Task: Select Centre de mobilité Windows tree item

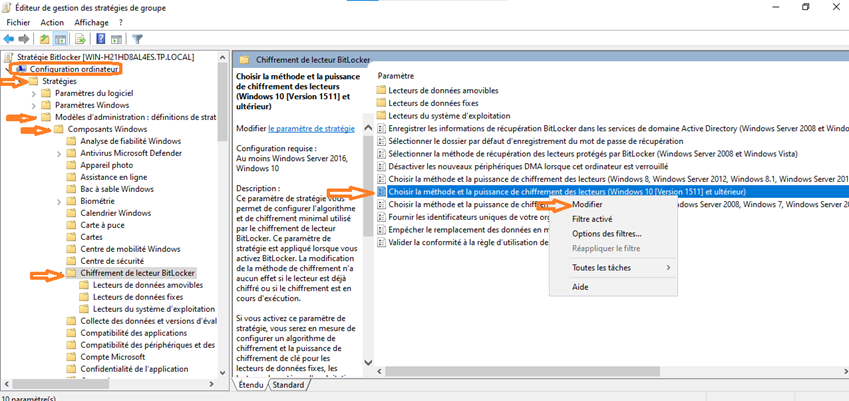Action: [130, 249]
